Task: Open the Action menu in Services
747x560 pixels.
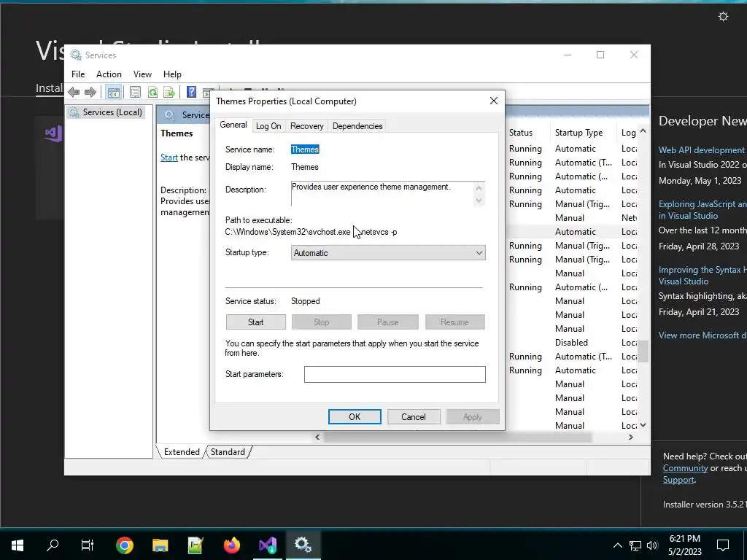Action: pos(109,74)
